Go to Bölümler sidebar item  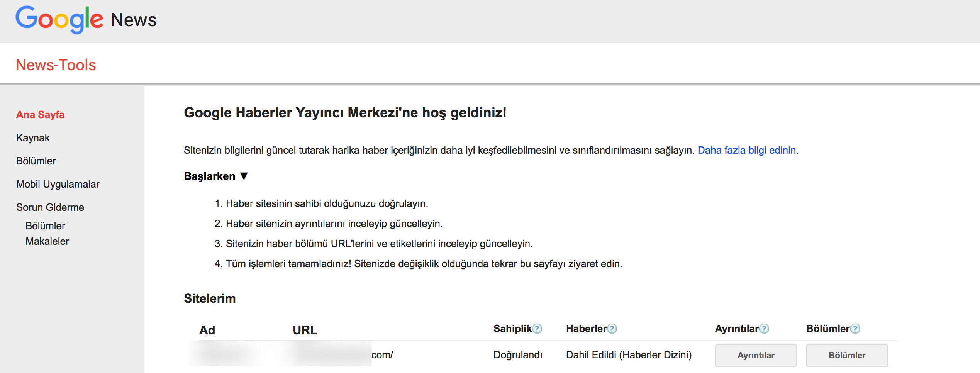[x=36, y=161]
